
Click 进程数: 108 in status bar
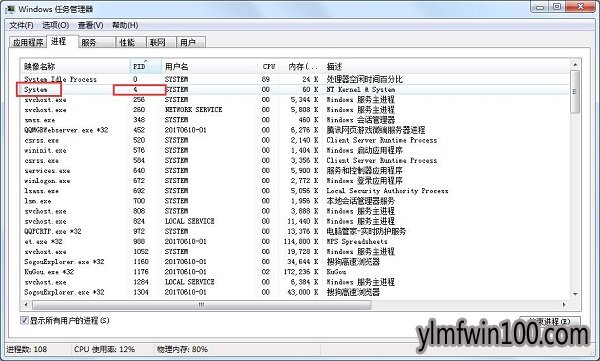(27, 349)
